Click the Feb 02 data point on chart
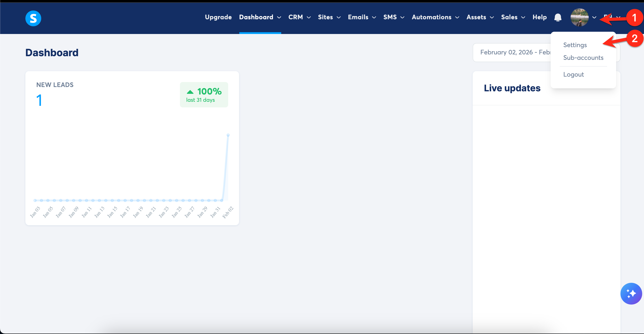The image size is (644, 334). [228, 135]
